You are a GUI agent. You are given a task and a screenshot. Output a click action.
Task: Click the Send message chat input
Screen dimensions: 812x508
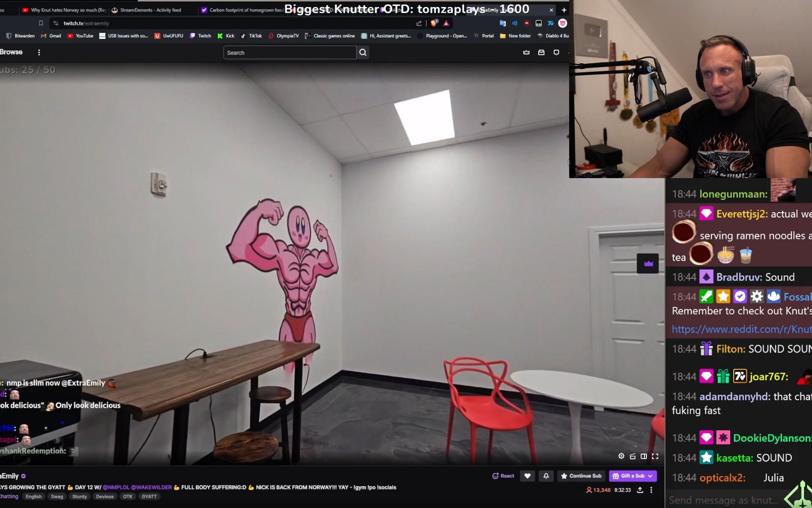tap(724, 500)
